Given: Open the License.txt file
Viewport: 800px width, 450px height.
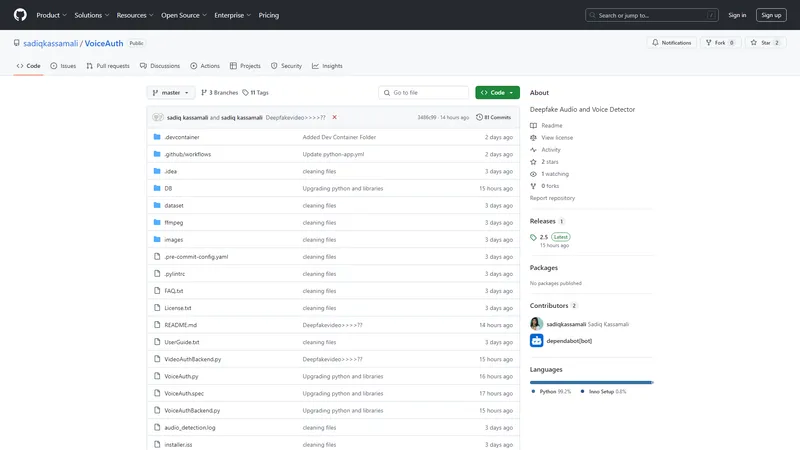Looking at the screenshot, I should click(x=178, y=308).
